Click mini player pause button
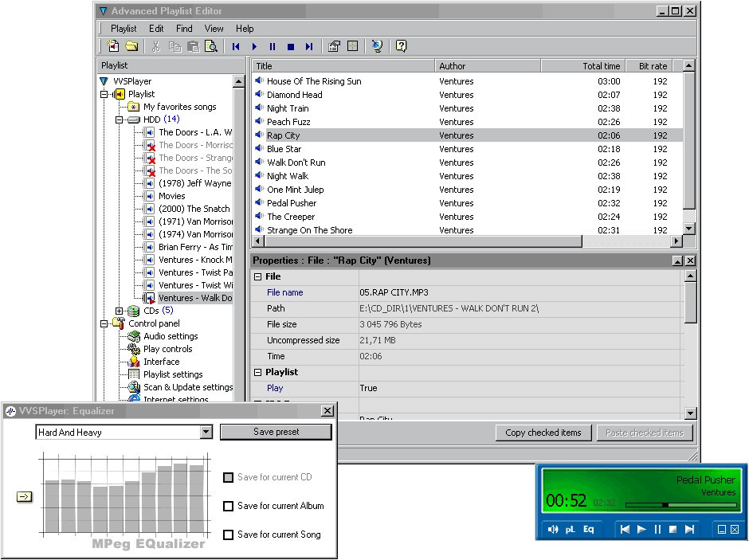The width and height of the screenshot is (749, 560). [657, 530]
